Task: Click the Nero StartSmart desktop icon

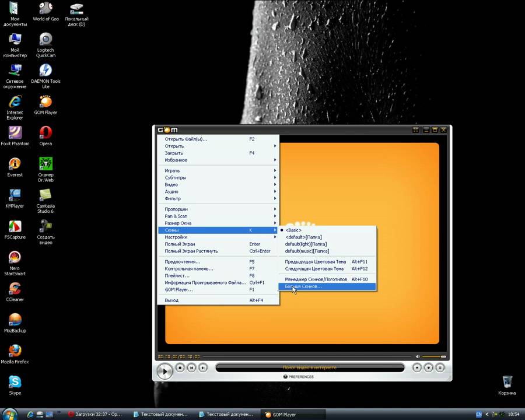Action: point(15,263)
